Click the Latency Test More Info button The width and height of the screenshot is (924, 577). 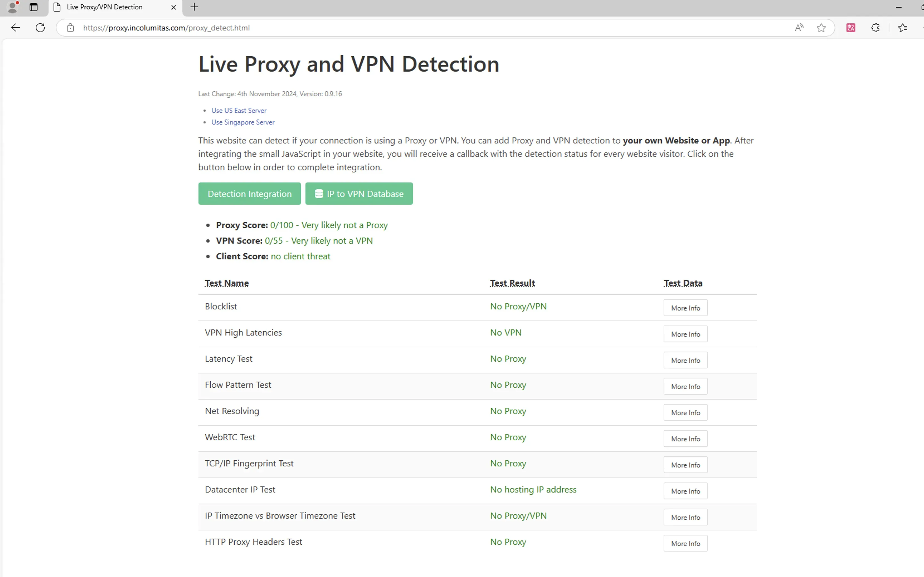point(685,360)
